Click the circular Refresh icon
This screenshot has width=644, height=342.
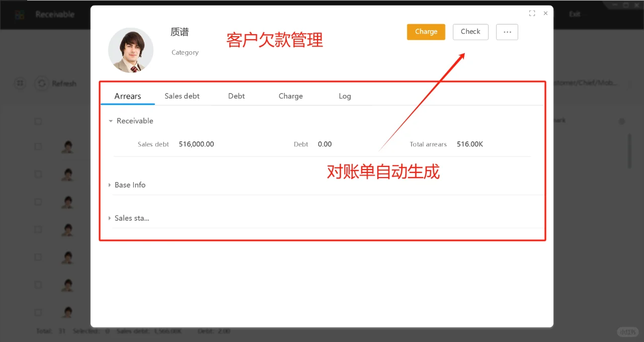click(x=42, y=83)
